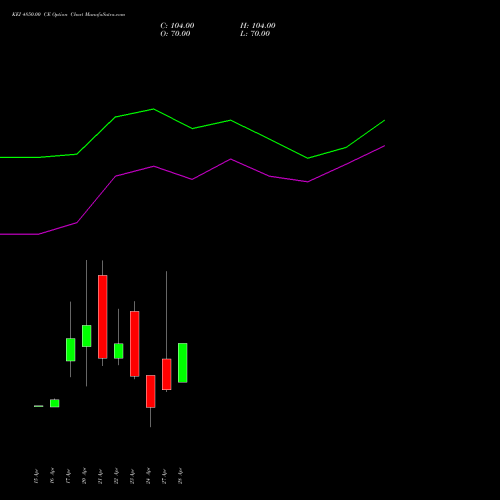Select the green candle for 20 Apr
This screenshot has height=500, width=500.
tap(87, 336)
